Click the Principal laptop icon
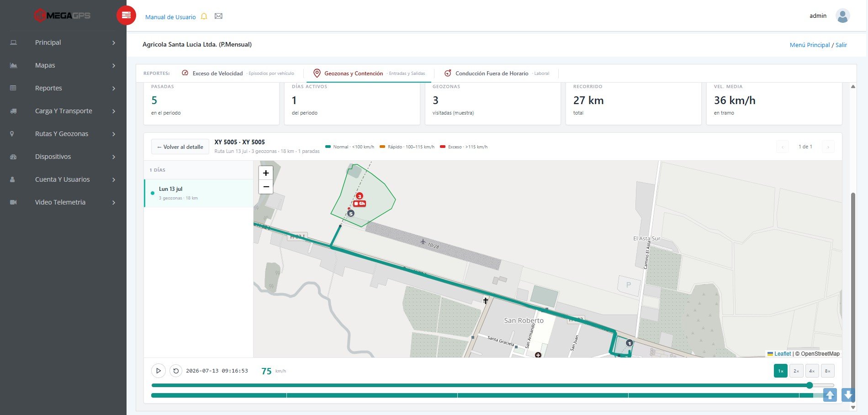The height and width of the screenshot is (415, 868). click(x=13, y=42)
